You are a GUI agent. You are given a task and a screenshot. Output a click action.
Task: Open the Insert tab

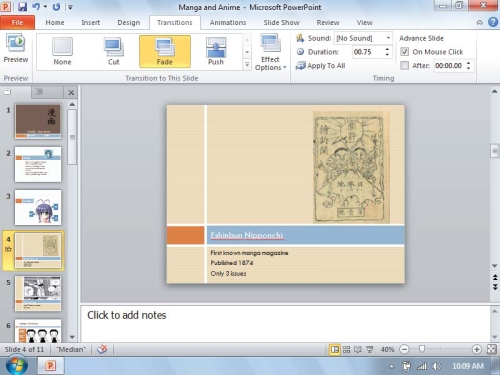pos(90,22)
